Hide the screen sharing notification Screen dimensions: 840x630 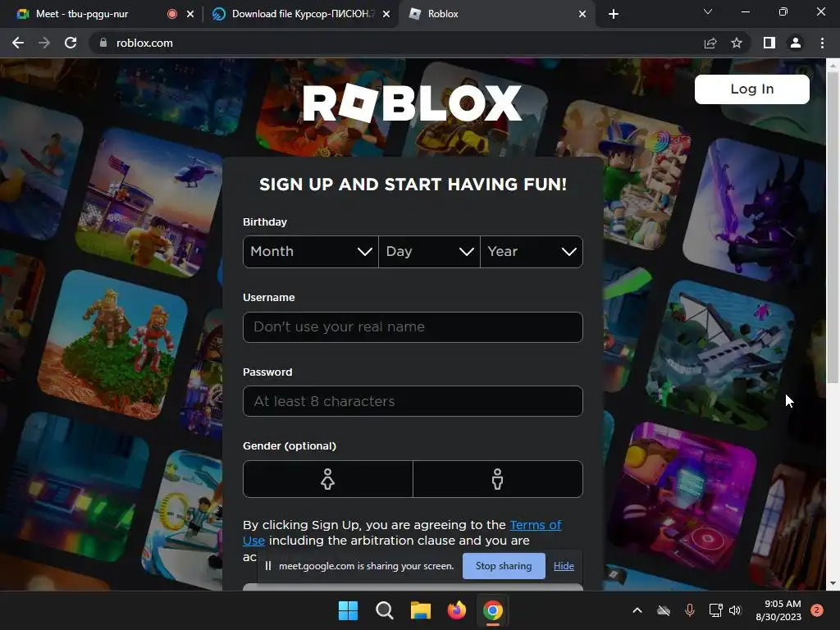pyautogui.click(x=564, y=566)
